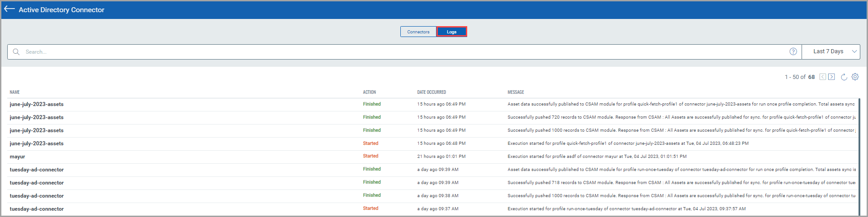Go to next page of logs
Image resolution: width=868 pixels, height=217 pixels.
tap(831, 77)
